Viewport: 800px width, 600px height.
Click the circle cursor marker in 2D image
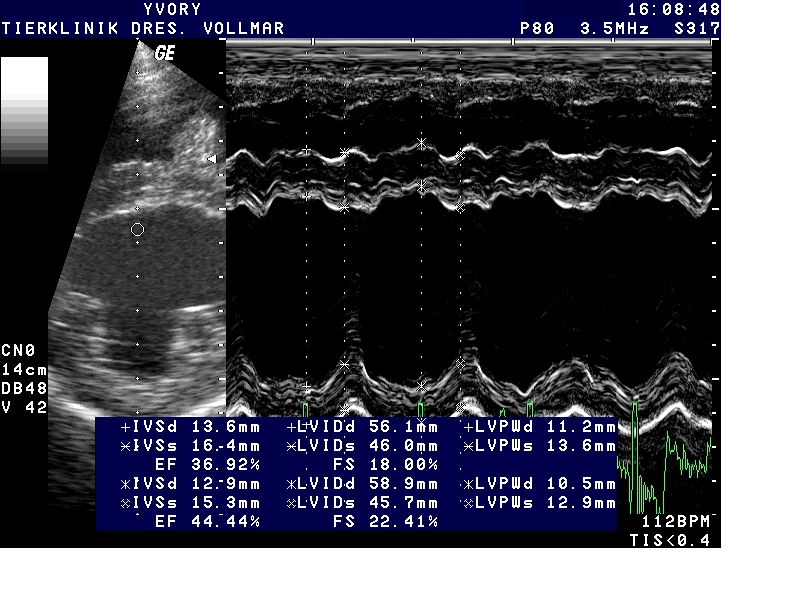(138, 229)
